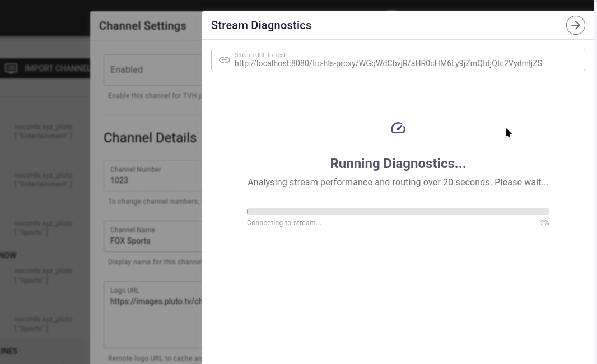Click the NOW section label in the sidebar
The image size is (597, 364).
pos(8,255)
